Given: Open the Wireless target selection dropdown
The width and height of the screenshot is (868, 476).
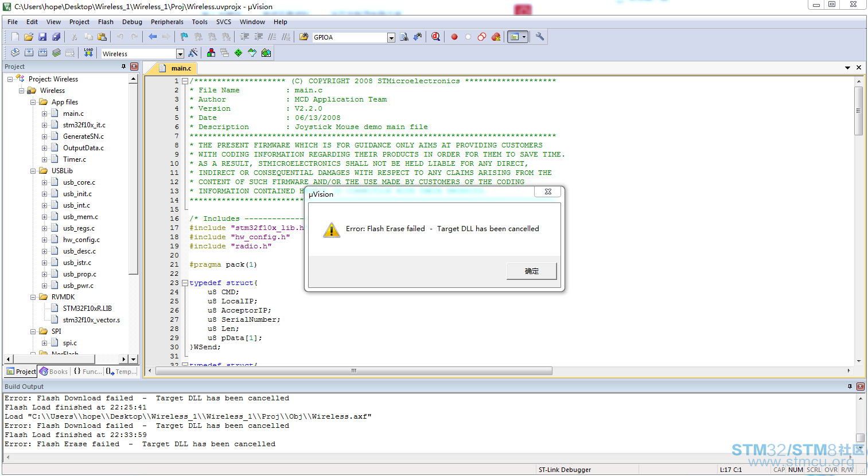Looking at the screenshot, I should 180,53.
